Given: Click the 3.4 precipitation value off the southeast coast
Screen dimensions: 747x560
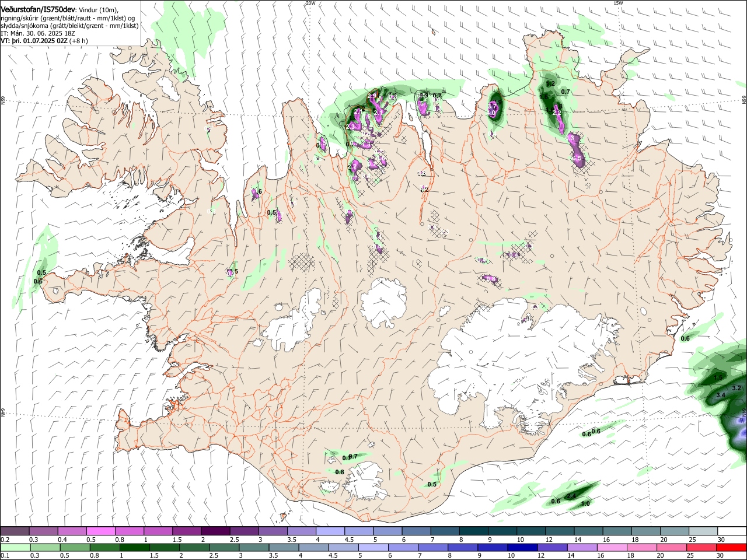Looking at the screenshot, I should [x=721, y=395].
